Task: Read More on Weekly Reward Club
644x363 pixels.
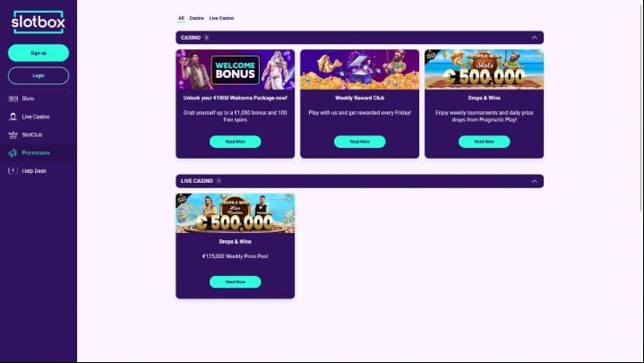Action: (360, 142)
